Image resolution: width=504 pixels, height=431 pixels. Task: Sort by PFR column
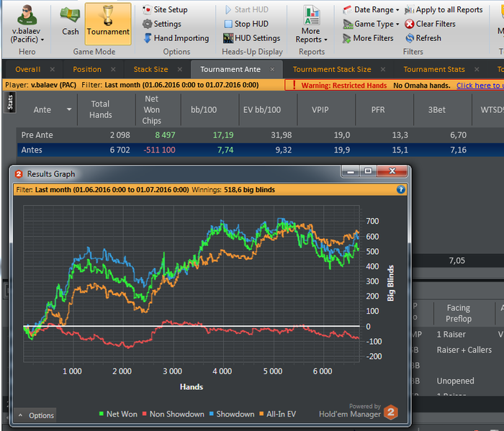coord(378,109)
